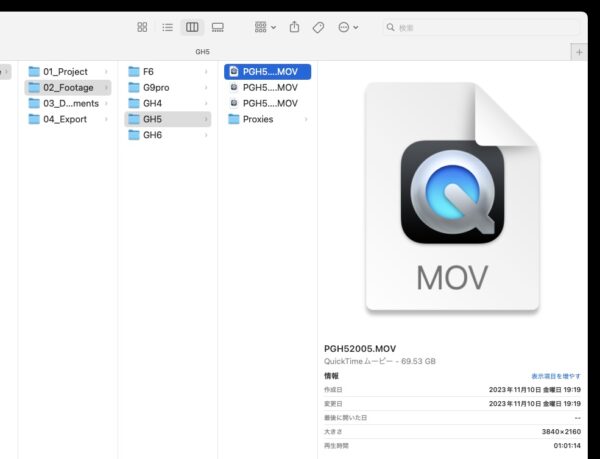Click the Share toolbar icon
This screenshot has width=600, height=459.
(294, 27)
